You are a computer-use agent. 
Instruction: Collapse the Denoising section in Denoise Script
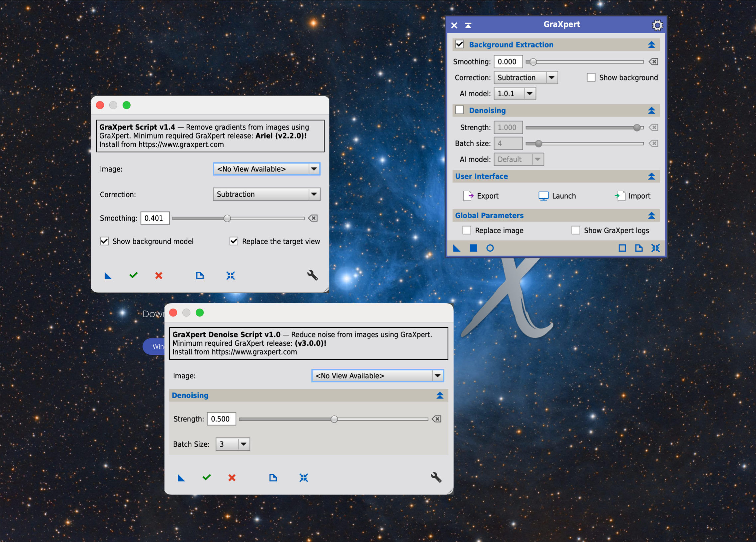click(440, 395)
